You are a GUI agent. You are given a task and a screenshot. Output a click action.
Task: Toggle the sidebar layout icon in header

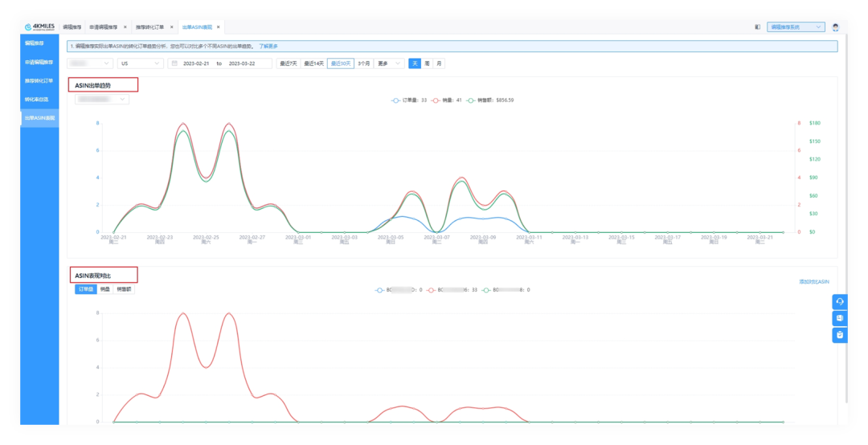coord(757,27)
